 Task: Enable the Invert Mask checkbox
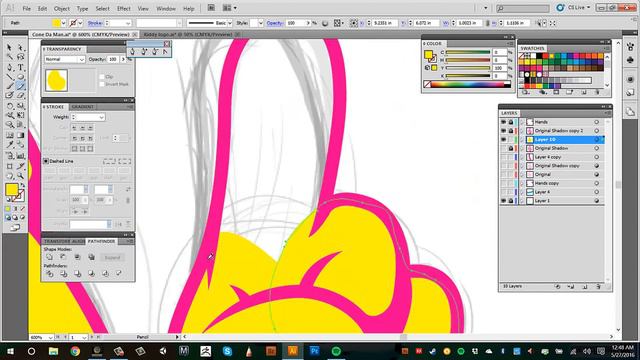click(102, 84)
